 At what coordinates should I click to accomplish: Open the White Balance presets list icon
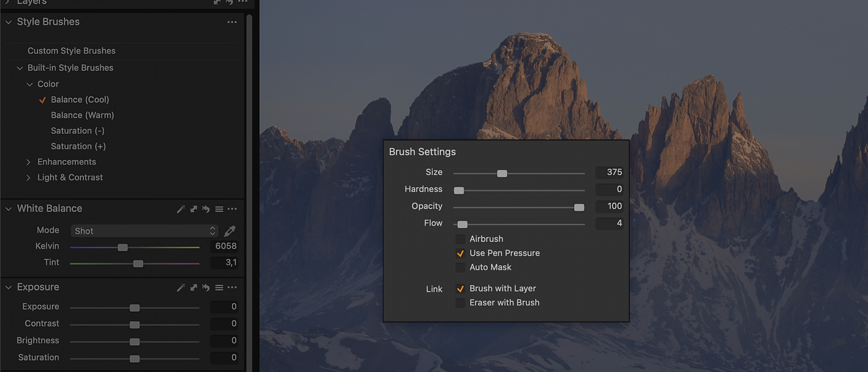pos(219,210)
